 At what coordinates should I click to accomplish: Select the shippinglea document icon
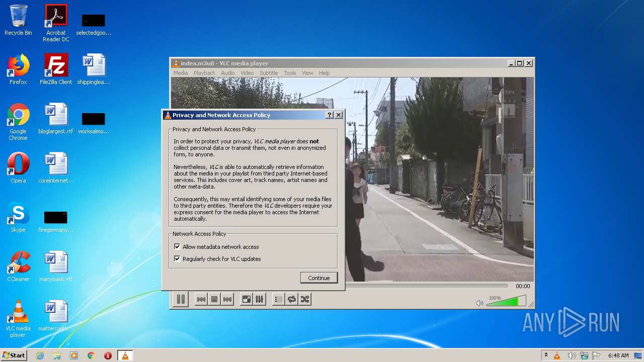pos(94,69)
